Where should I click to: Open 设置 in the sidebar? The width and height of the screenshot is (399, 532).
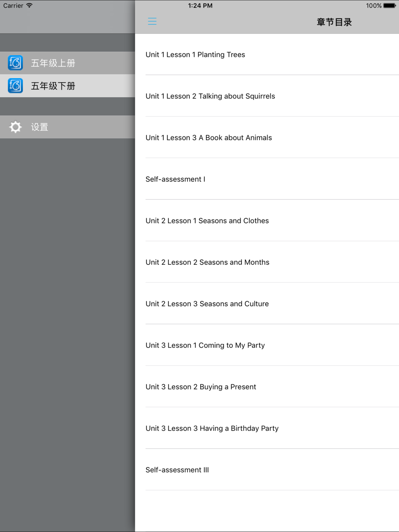coord(67,127)
